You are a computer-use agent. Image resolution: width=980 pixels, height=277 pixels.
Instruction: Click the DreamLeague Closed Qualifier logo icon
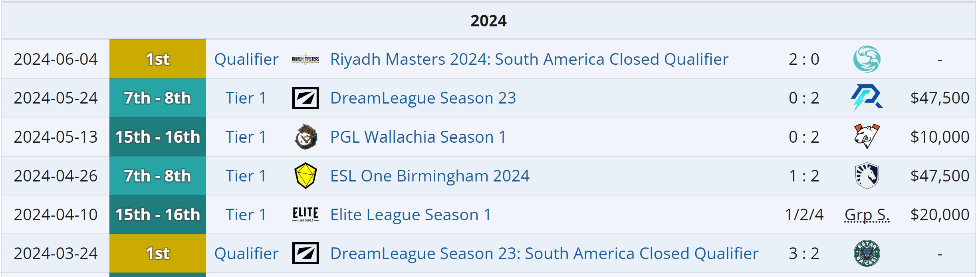(x=306, y=253)
